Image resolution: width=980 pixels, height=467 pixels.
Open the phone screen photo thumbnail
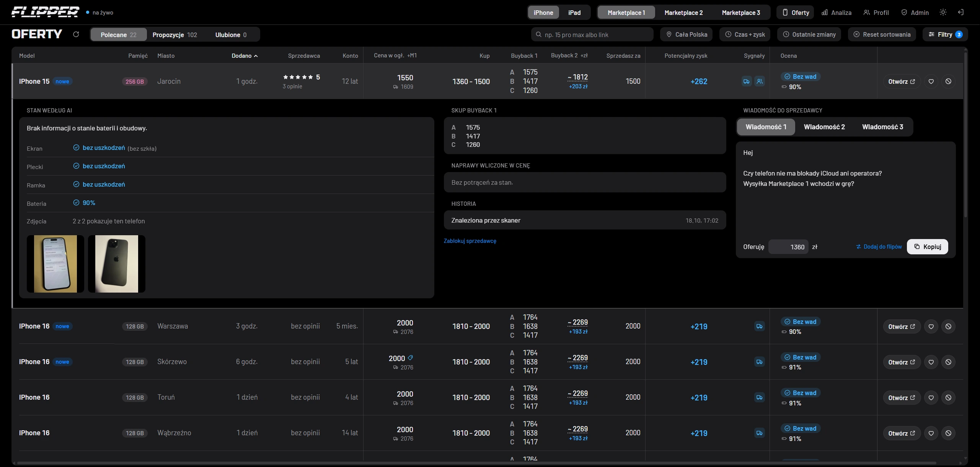tap(55, 264)
